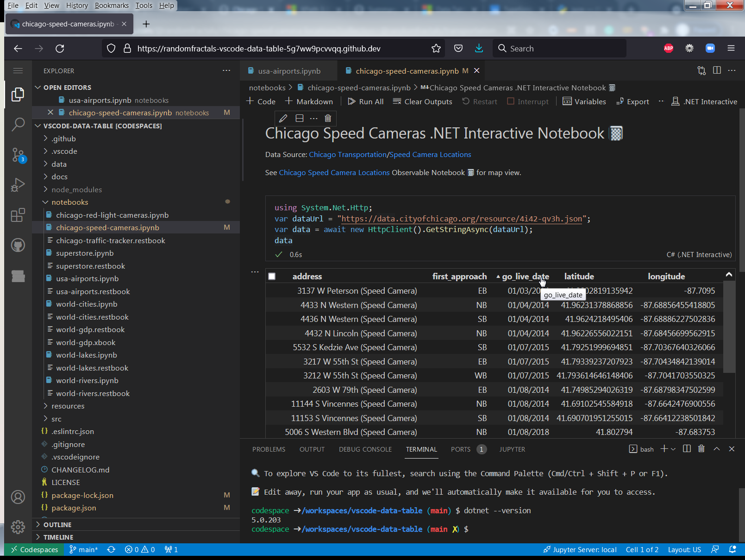Sort by the go_live_date column header
745x560 pixels.
[x=526, y=277]
